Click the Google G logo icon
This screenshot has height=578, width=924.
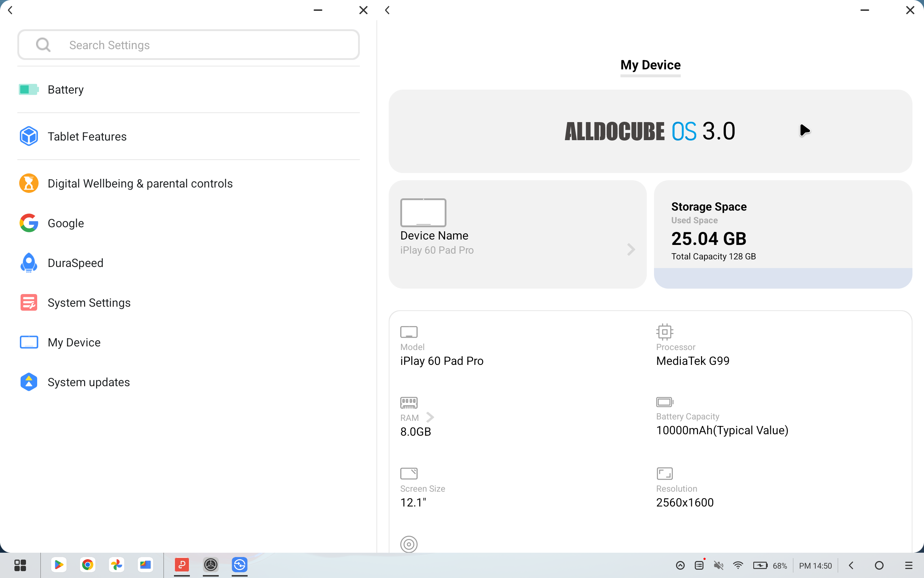pos(29,223)
